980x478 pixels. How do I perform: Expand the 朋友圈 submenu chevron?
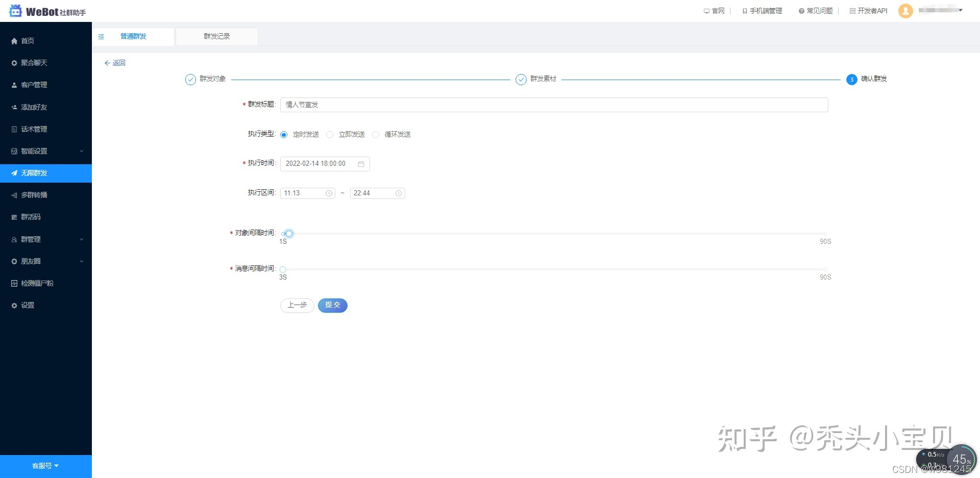82,261
